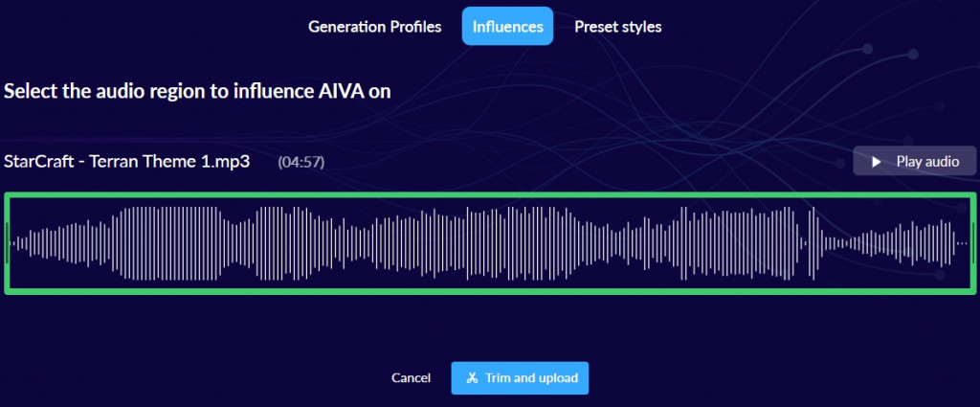
Task: Click the bottom edge of the green selection border
Action: (x=490, y=290)
